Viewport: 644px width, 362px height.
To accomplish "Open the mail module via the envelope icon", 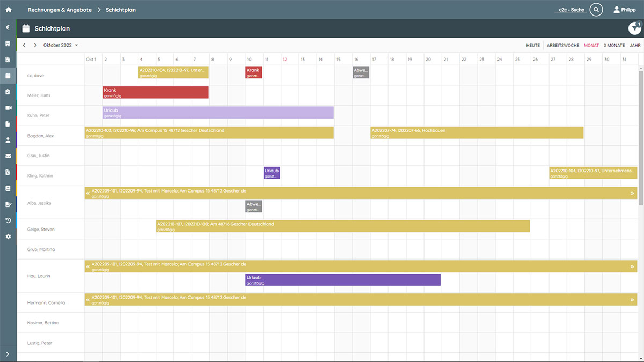I will tap(8, 156).
